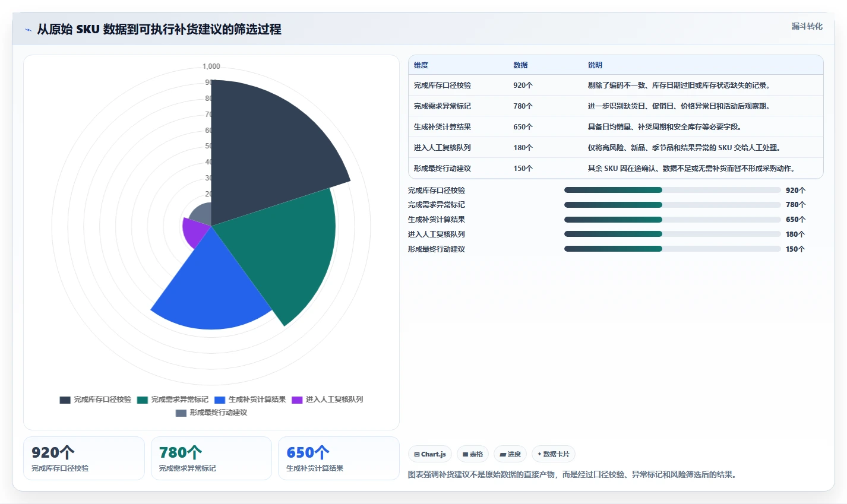
Task: Toggle the 生成补货计算结果 legend swatch
Action: 220,400
